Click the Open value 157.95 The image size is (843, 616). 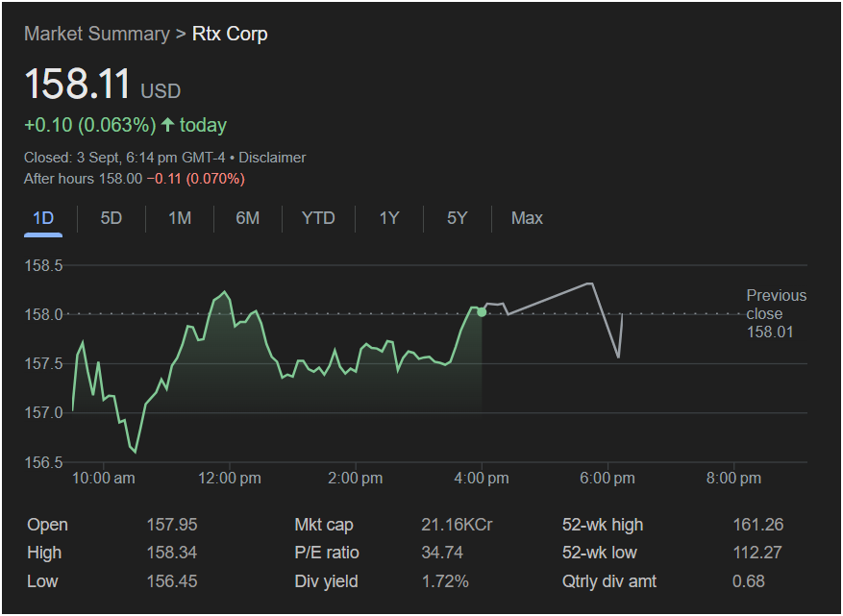[x=172, y=525]
